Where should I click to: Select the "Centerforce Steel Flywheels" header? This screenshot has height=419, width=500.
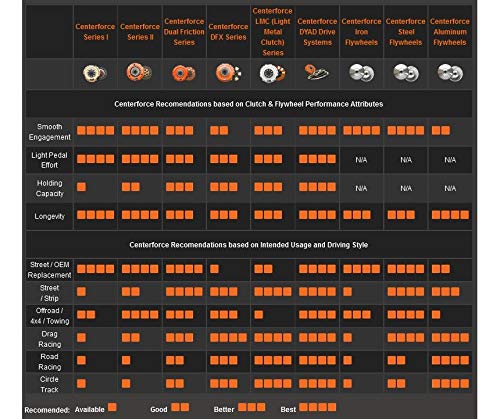tap(406, 32)
